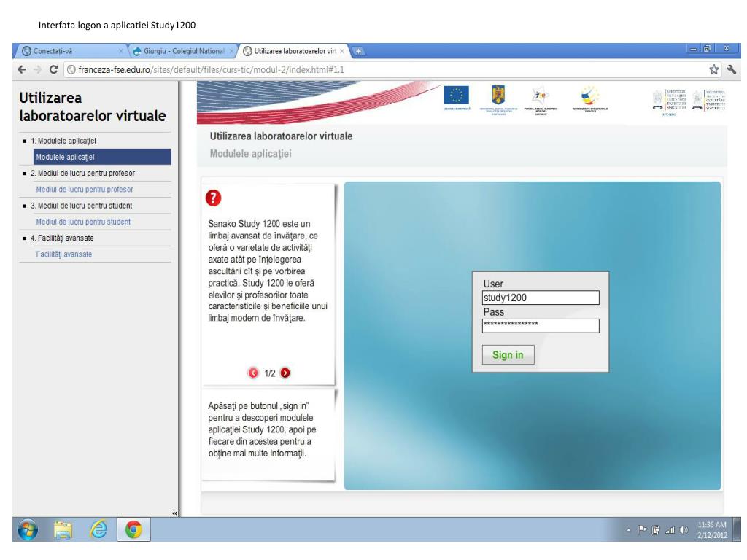Click the network signal tray icon
The width and height of the screenshot is (747, 560).
tap(670, 530)
